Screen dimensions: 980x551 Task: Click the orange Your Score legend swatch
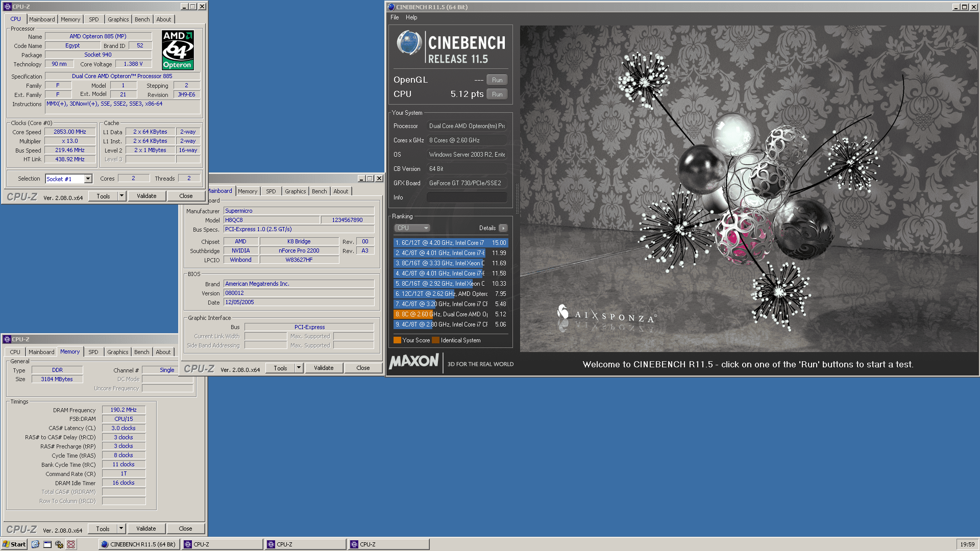point(397,340)
